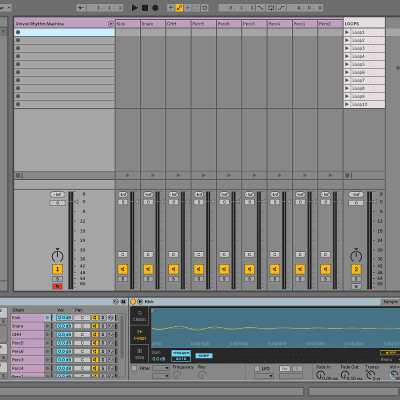Click the first clip slot of Univox track
The image size is (400, 400).
(x=64, y=32)
